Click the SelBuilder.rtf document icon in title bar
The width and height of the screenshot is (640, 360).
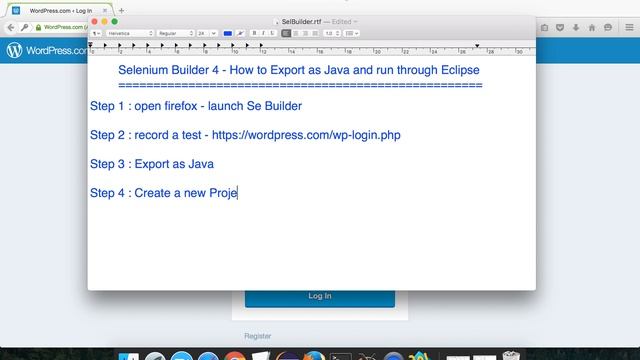click(276, 22)
